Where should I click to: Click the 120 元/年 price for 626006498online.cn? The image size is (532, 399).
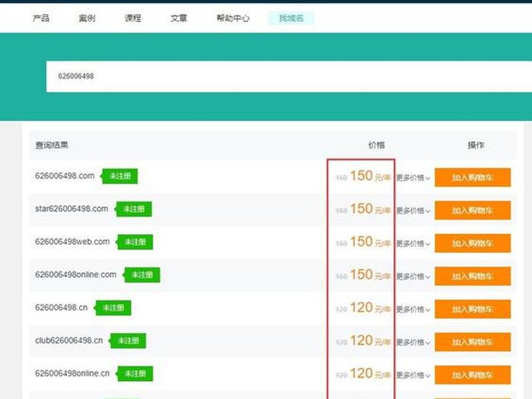pos(370,374)
